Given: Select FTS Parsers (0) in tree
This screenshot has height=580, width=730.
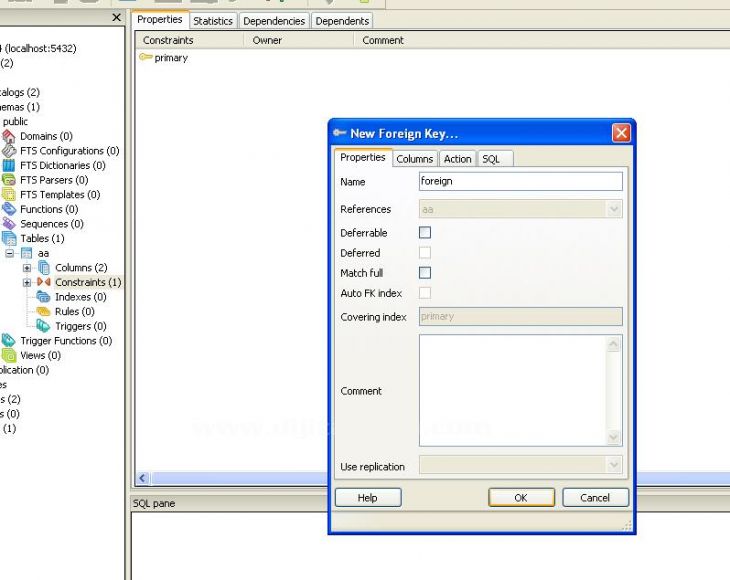Looking at the screenshot, I should 54,180.
